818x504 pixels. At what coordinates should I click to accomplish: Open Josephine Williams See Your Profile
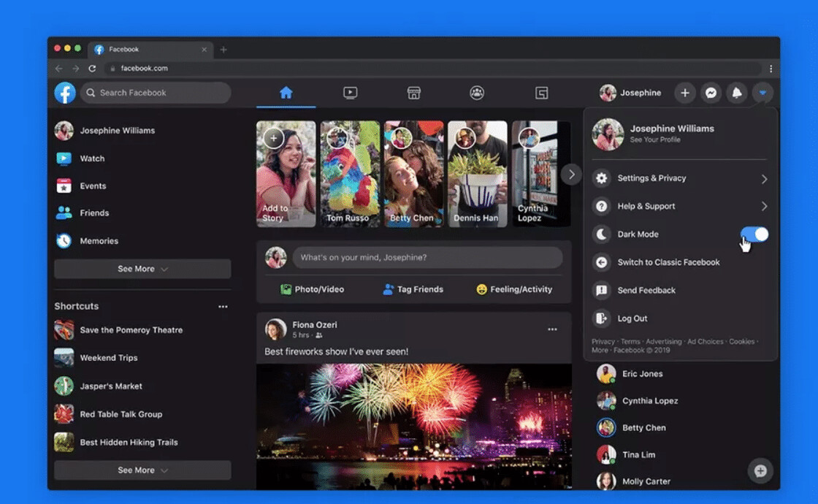tap(680, 134)
